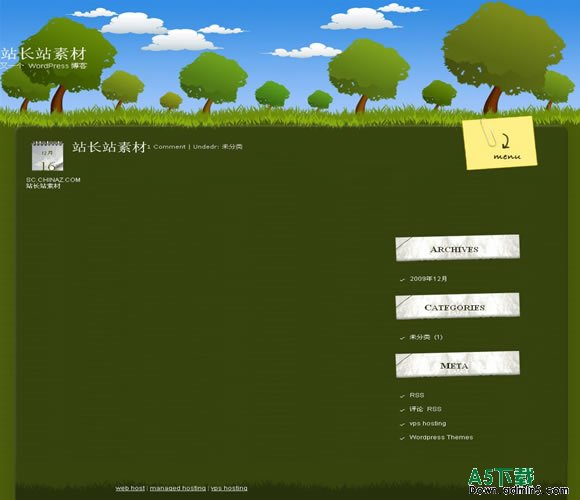
Task: Follow the web host footer link
Action: [x=130, y=488]
